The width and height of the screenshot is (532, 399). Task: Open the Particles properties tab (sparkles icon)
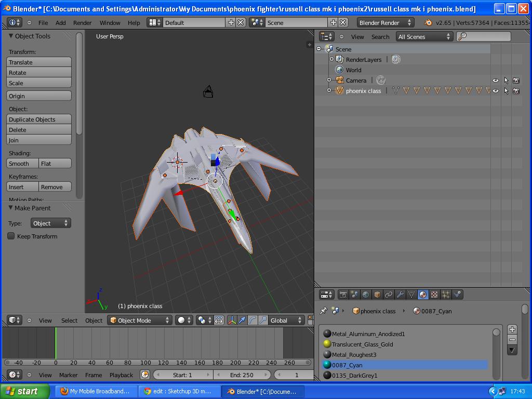pyautogui.click(x=446, y=295)
